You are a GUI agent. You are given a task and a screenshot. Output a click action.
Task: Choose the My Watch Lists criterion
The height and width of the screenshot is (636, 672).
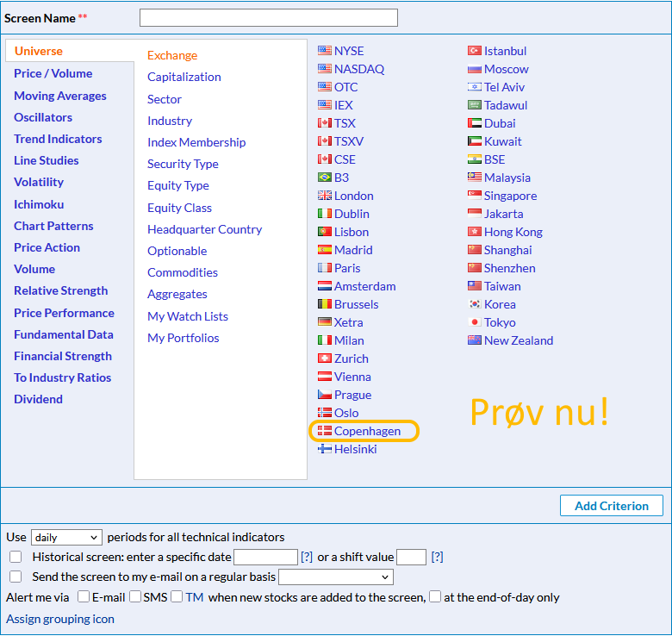tap(188, 316)
